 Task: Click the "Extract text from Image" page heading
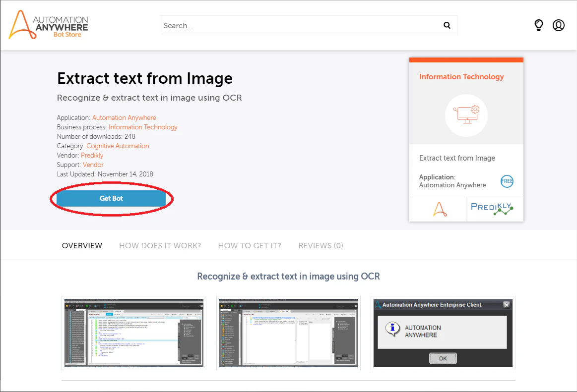pos(145,78)
